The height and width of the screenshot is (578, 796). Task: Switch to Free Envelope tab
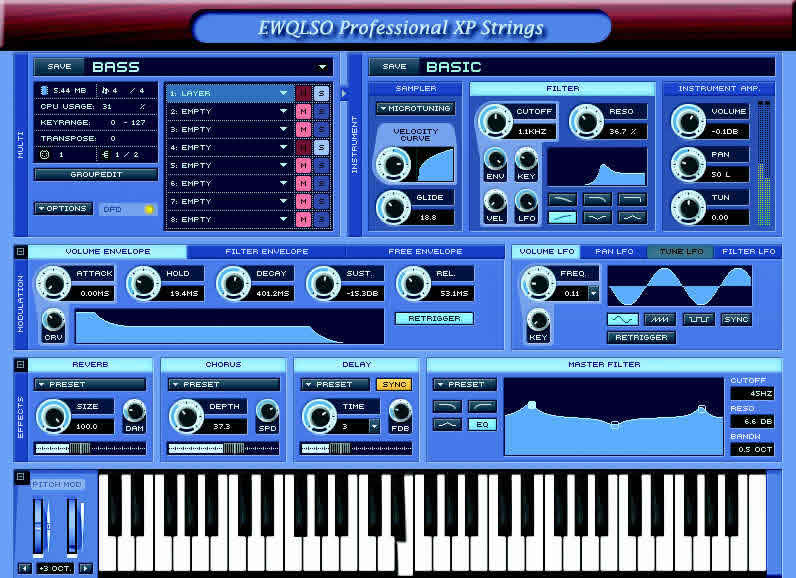click(x=425, y=252)
